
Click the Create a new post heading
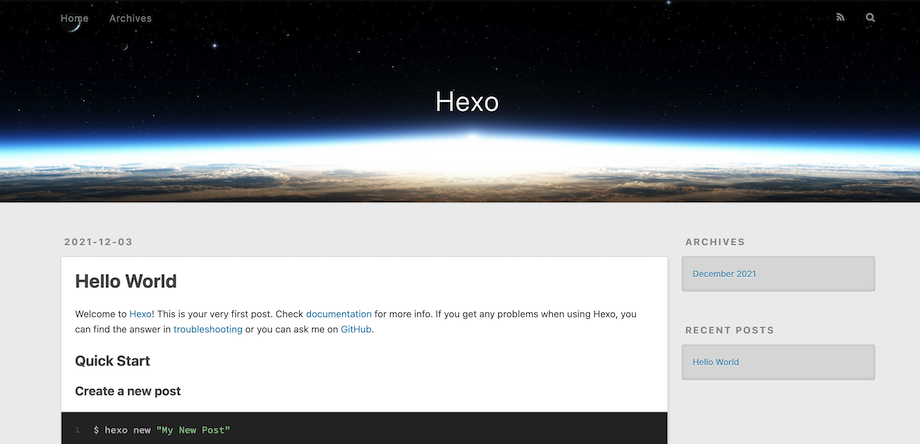coord(127,391)
